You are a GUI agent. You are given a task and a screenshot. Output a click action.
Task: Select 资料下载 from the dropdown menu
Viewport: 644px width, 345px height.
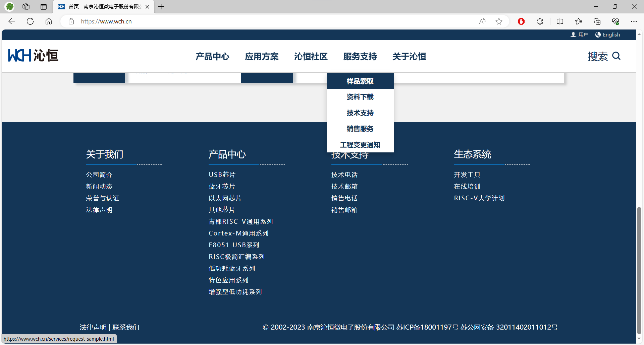(x=360, y=97)
